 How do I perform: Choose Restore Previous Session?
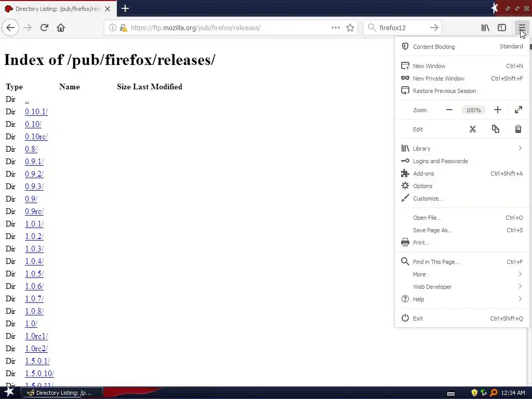tap(462, 91)
